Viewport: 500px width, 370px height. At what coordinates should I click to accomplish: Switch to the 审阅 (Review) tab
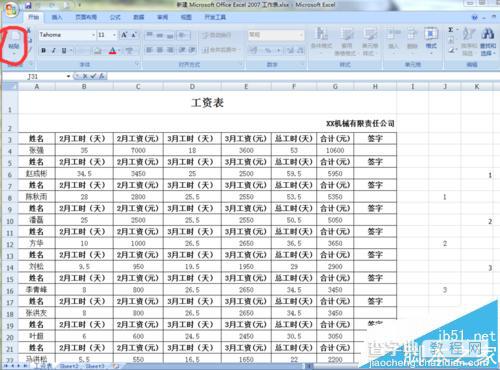coord(162,17)
